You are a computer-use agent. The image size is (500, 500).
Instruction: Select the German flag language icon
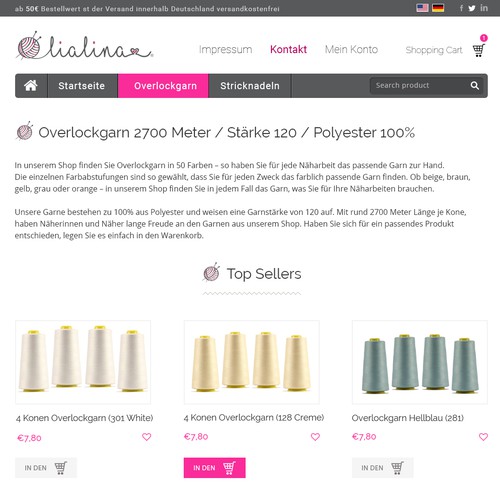point(438,8)
